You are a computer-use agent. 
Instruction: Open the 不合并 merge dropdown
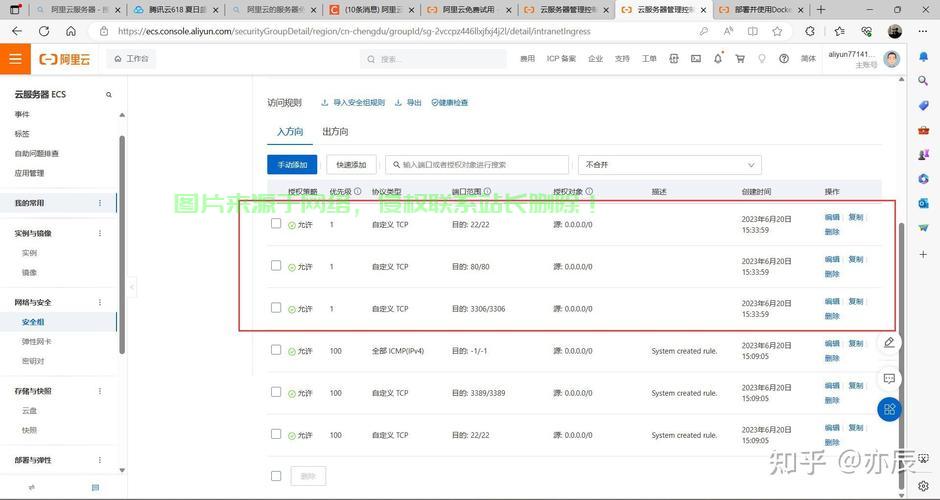[670, 165]
